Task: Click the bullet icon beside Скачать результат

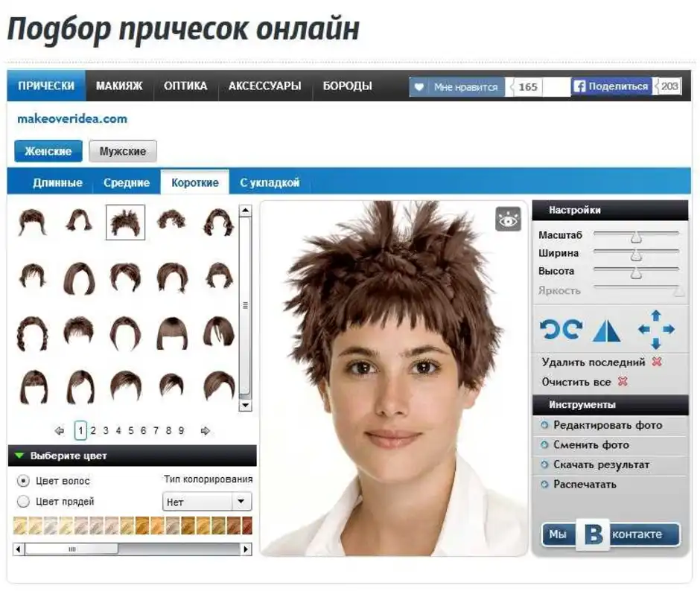Action: pyautogui.click(x=544, y=464)
